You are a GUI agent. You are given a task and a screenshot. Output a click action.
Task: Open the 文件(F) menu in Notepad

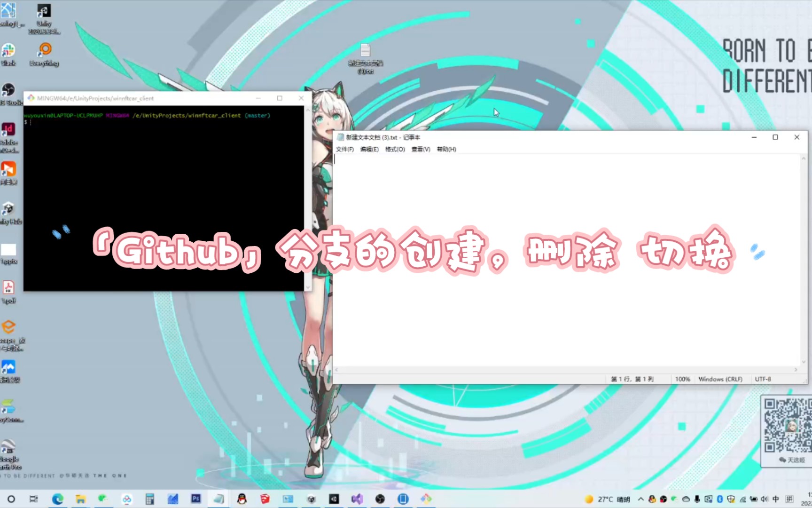[344, 149]
